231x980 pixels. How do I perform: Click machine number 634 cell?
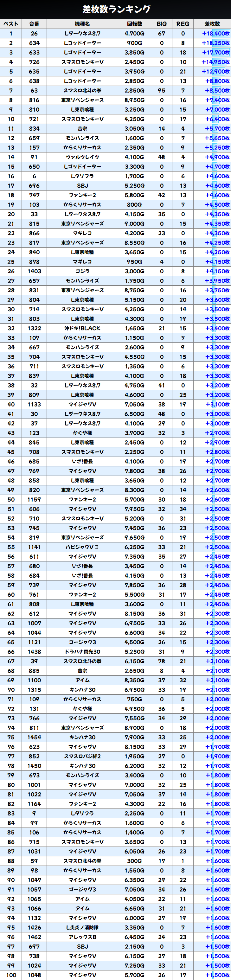tap(34, 43)
